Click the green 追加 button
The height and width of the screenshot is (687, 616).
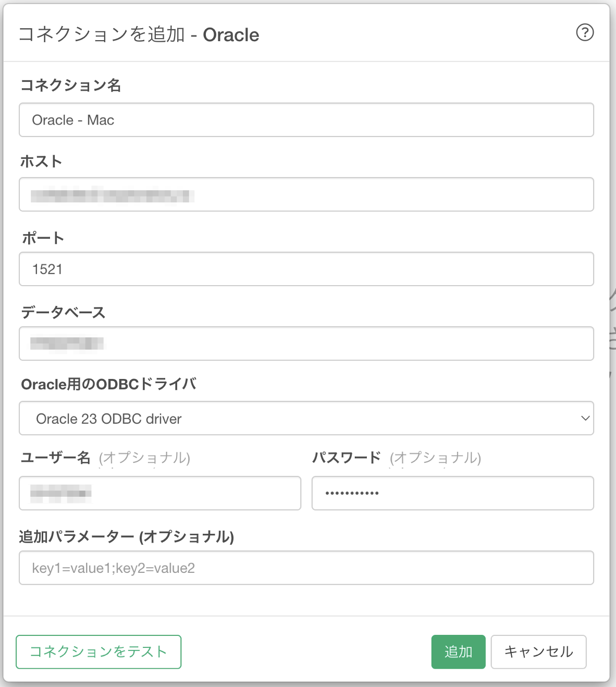coord(458,652)
